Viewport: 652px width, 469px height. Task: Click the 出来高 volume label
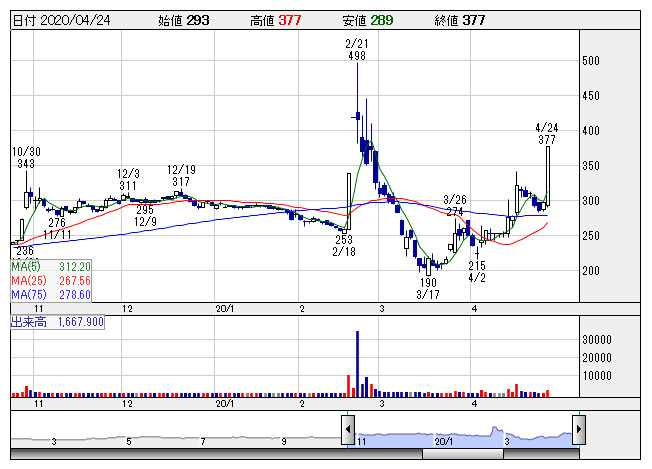point(53,323)
